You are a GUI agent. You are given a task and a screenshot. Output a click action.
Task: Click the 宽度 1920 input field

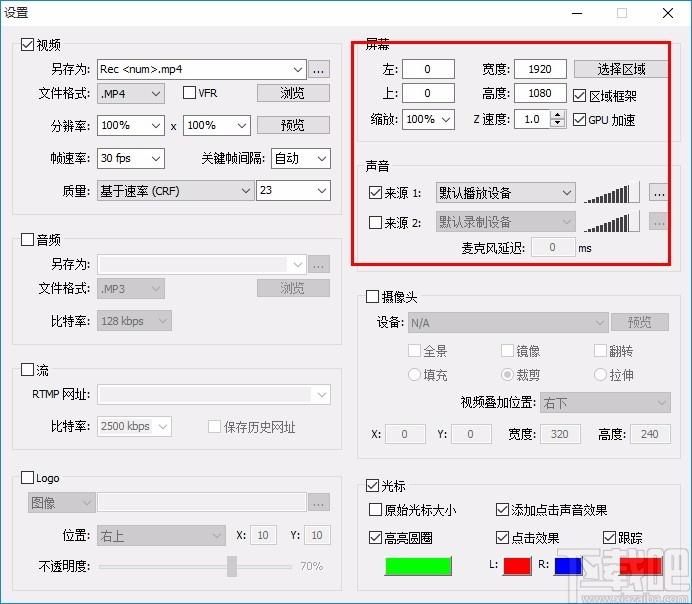(x=540, y=69)
